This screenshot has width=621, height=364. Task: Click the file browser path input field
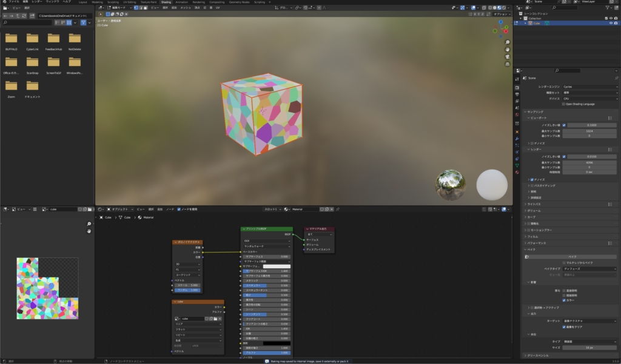point(65,16)
